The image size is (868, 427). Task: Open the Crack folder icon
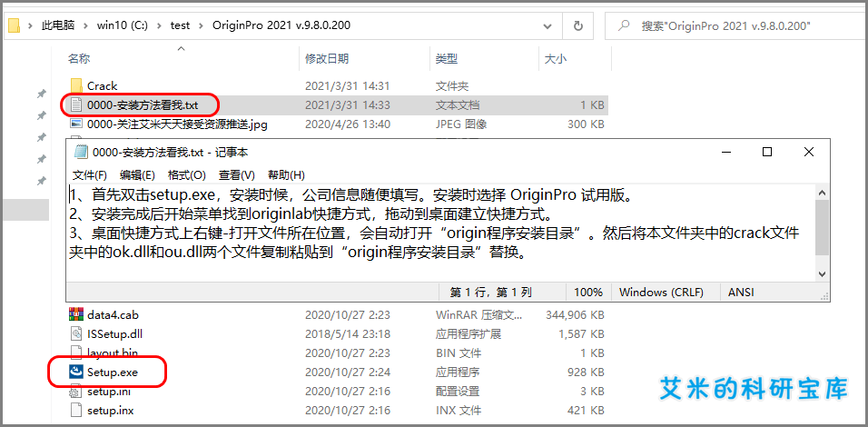coord(76,85)
